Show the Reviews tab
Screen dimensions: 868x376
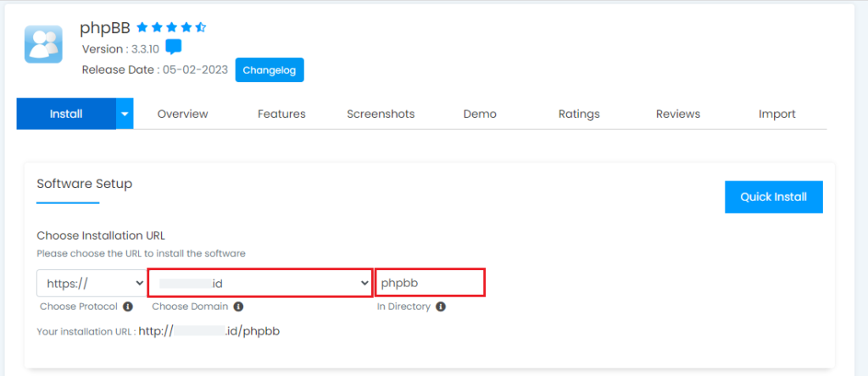[678, 114]
